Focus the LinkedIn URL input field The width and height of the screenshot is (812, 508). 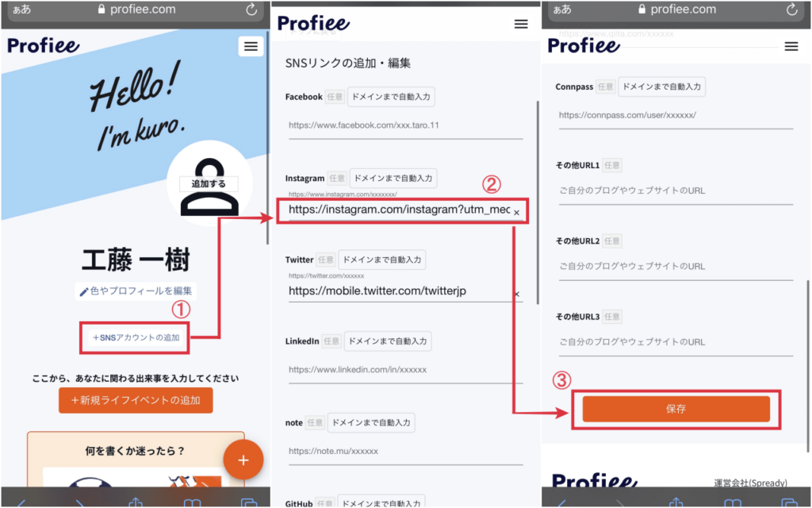pyautogui.click(x=405, y=370)
